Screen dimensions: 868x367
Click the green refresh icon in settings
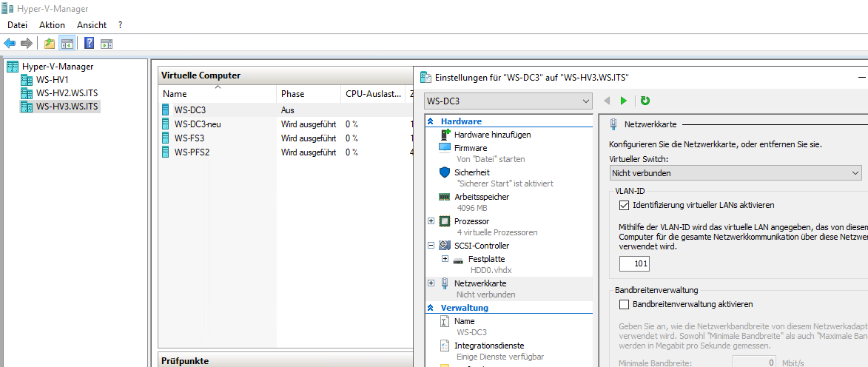pos(645,101)
